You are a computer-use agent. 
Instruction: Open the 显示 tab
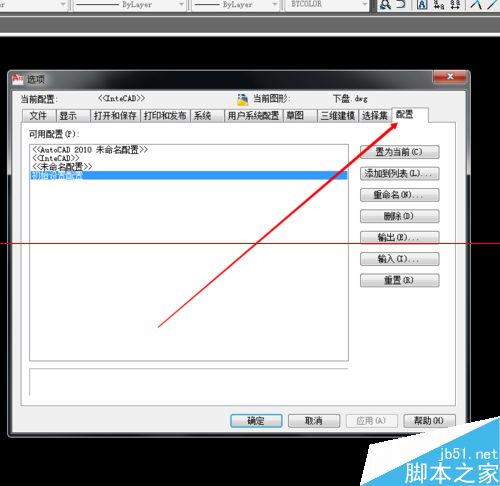[73, 116]
